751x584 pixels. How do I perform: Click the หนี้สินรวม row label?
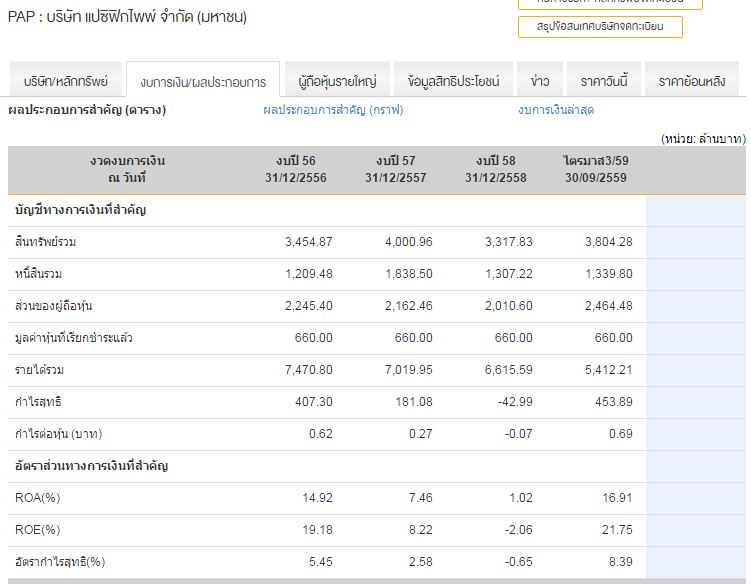(38, 274)
